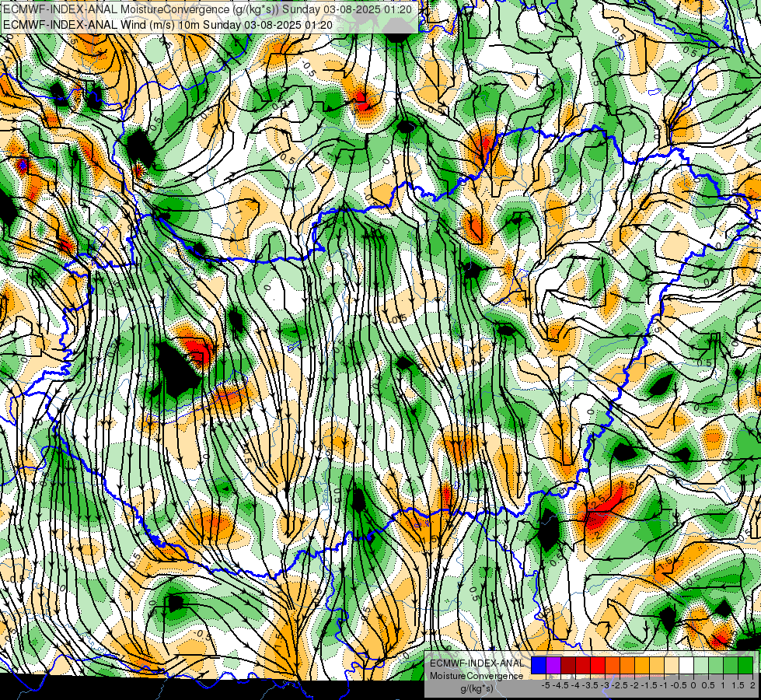Click the g/(kg*s) unit label in legend

[x=477, y=688]
